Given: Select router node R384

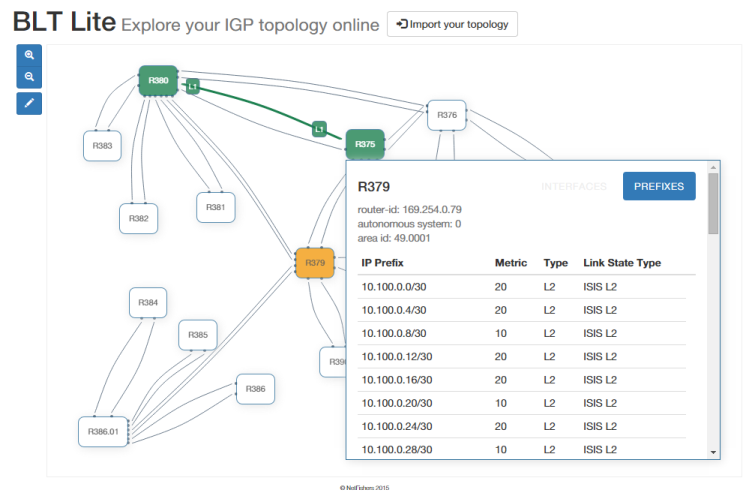Looking at the screenshot, I should [x=148, y=302].
